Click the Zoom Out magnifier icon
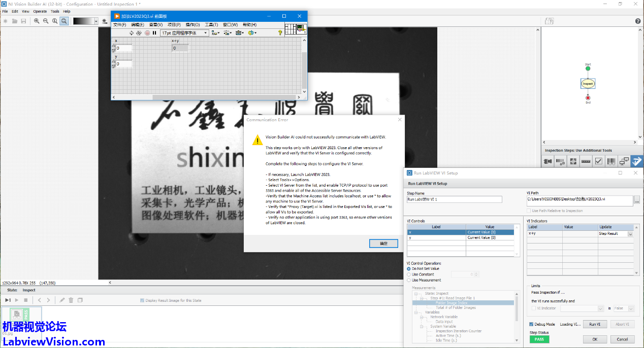This screenshot has height=348, width=644. [46, 21]
